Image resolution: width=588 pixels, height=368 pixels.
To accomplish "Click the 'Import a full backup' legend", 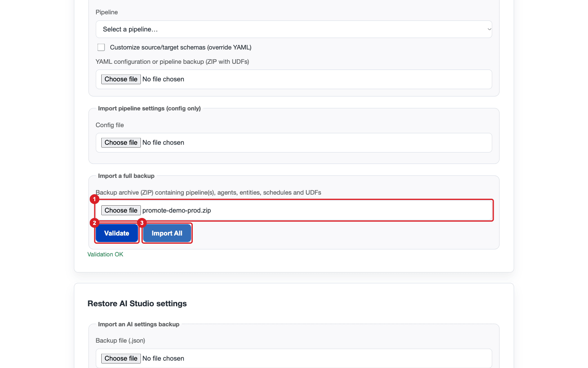I will 126,176.
